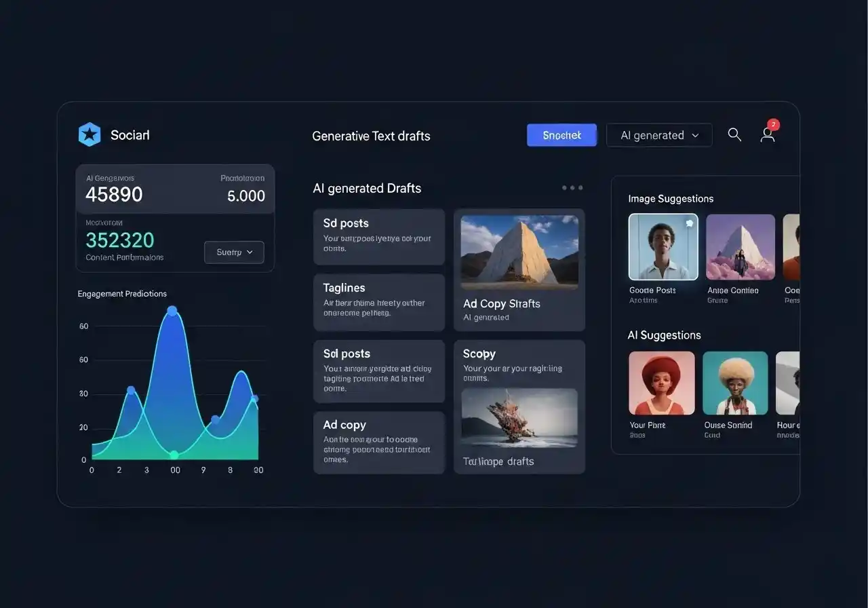868x608 pixels.
Task: Open the notification badge showing 7
Action: (x=773, y=124)
